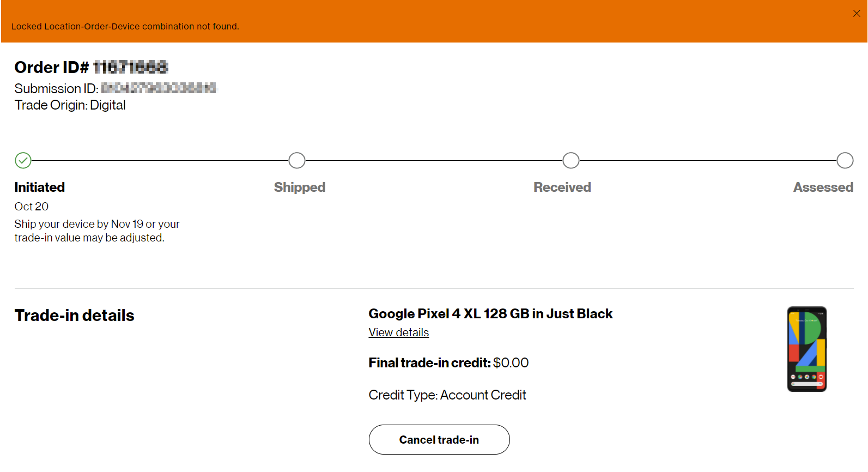The width and height of the screenshot is (868, 472).
Task: Click the 'Google Pixel 4 XL 128 GB in Just Black' title
Action: (x=491, y=314)
